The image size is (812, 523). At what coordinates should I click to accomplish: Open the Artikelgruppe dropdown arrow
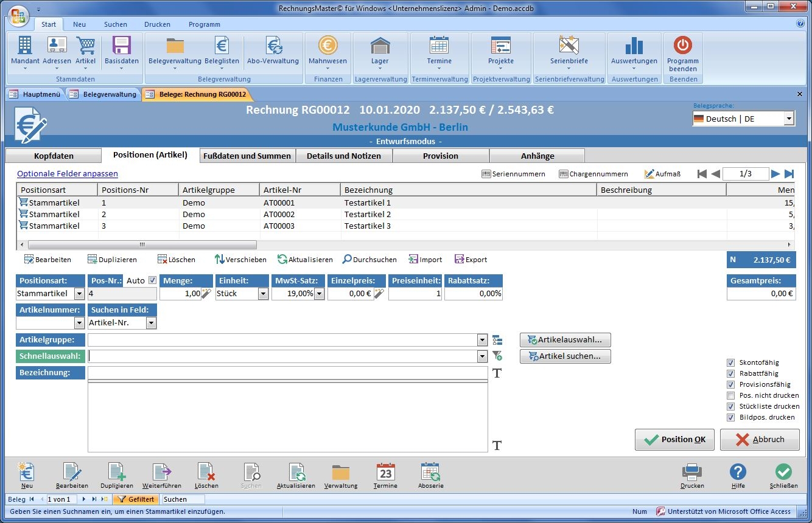coord(482,340)
